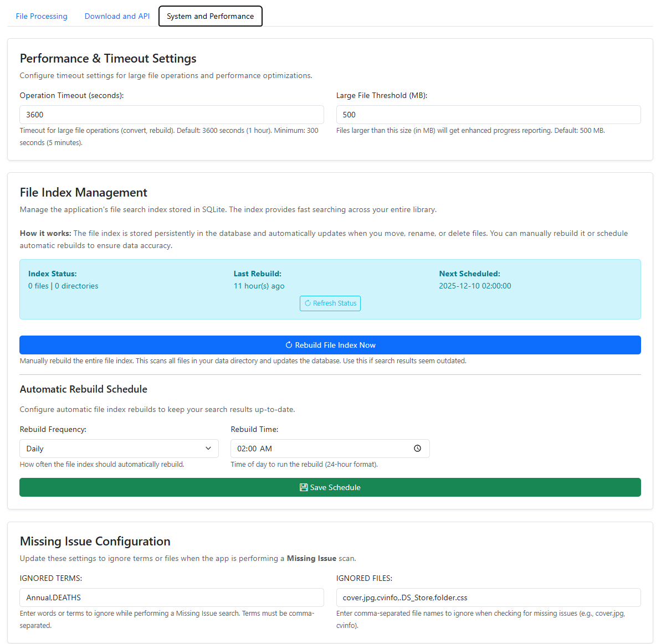
Task: Click the 02:00 AM rebuild time value
Action: (255, 449)
